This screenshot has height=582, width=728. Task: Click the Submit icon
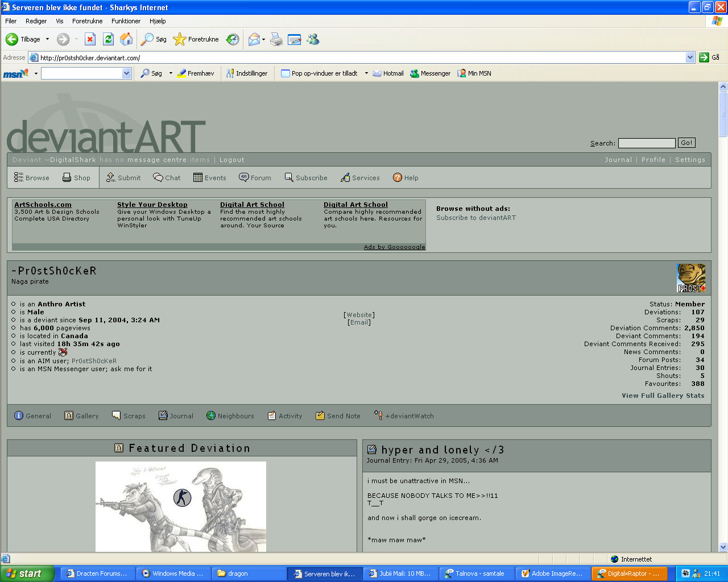pyautogui.click(x=111, y=177)
